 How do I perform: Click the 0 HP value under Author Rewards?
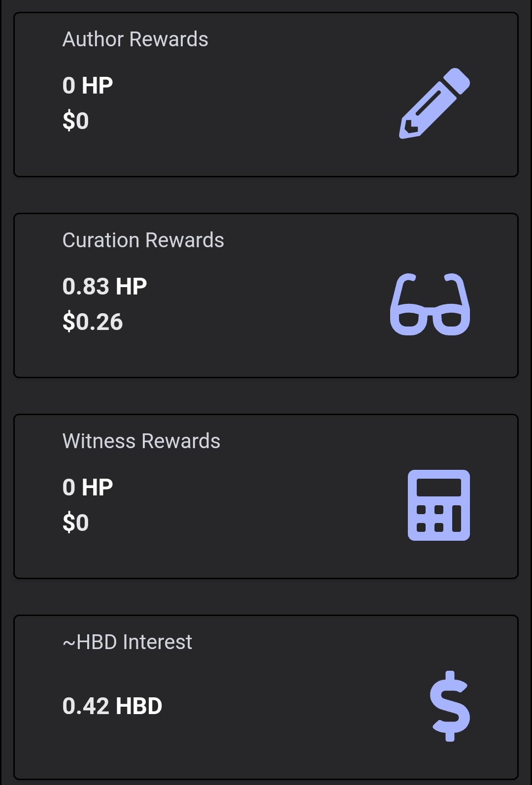(88, 86)
